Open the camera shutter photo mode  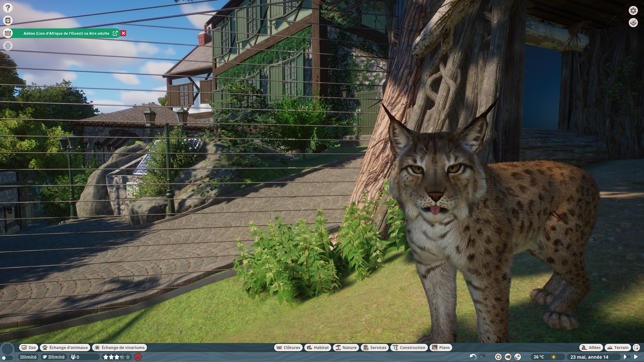(x=498, y=357)
